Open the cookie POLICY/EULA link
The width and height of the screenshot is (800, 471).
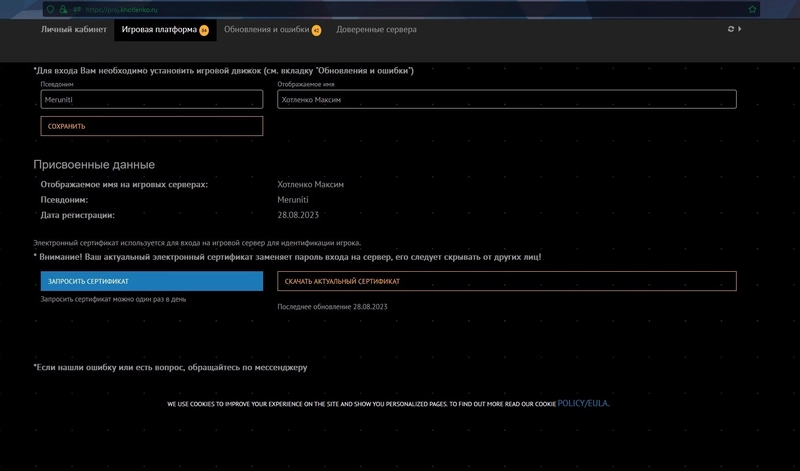click(x=583, y=403)
